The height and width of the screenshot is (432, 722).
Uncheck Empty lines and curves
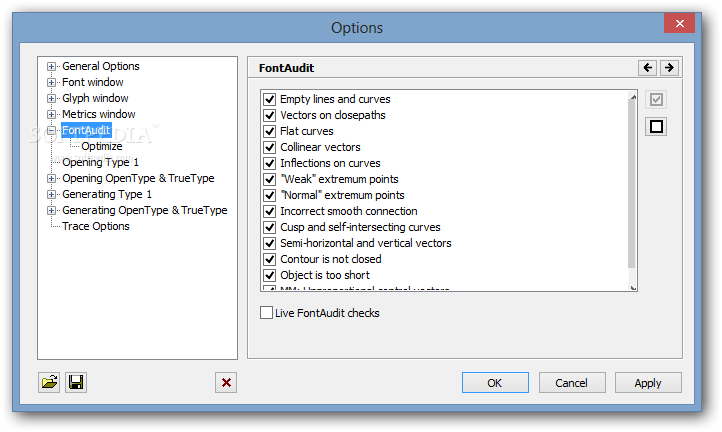tap(269, 100)
